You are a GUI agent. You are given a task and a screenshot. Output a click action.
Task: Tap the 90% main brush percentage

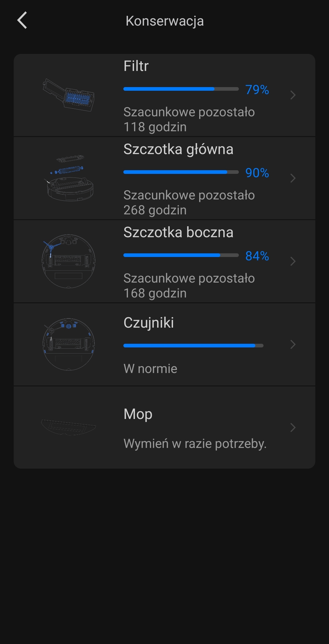point(257,173)
